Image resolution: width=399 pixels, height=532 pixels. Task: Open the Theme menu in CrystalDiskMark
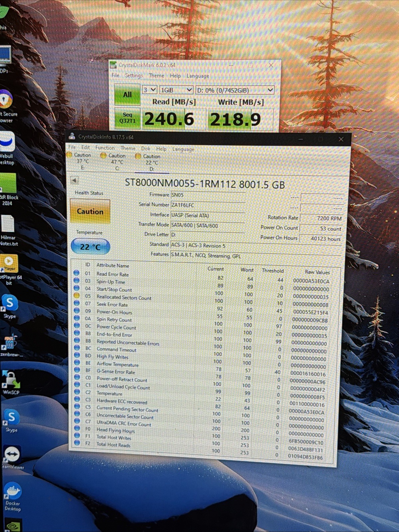tap(156, 76)
